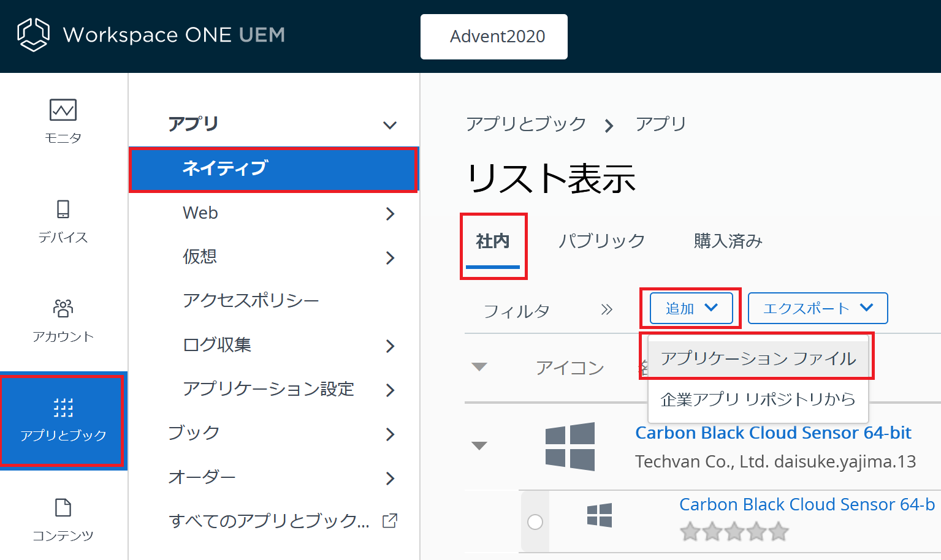Open the アカウント (Accounts) sidebar icon
This screenshot has width=941, height=560.
coord(63,309)
